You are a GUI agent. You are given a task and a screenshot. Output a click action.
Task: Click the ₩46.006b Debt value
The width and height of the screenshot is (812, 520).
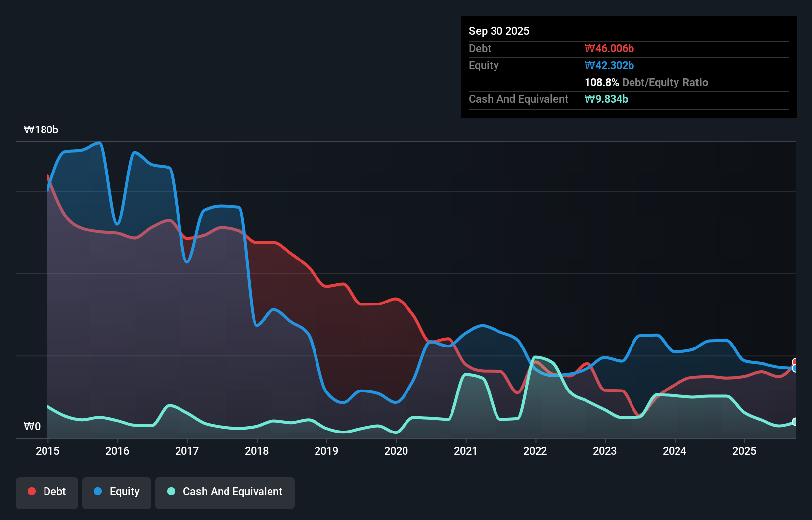609,48
